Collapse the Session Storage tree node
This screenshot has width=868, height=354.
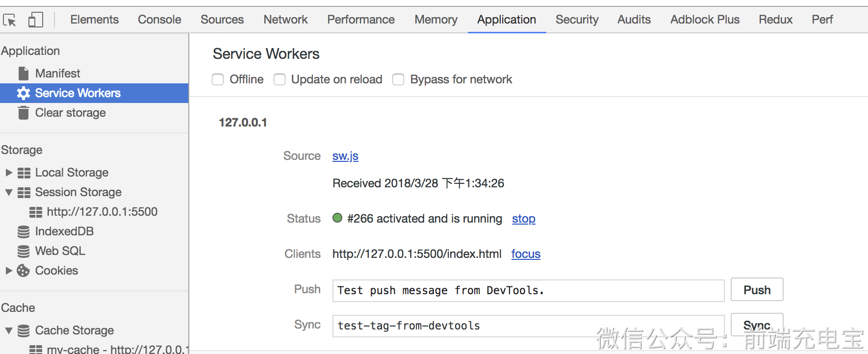point(9,192)
